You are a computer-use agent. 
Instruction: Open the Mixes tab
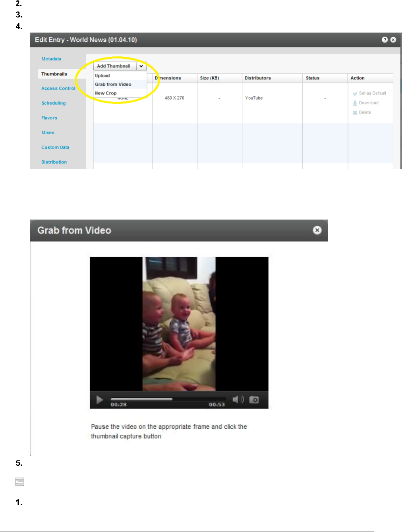(48, 133)
